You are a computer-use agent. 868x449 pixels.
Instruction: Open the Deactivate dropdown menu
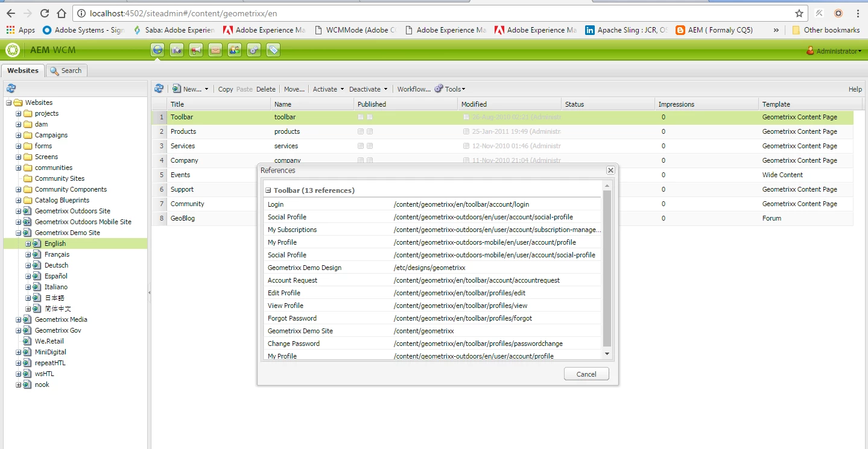368,89
